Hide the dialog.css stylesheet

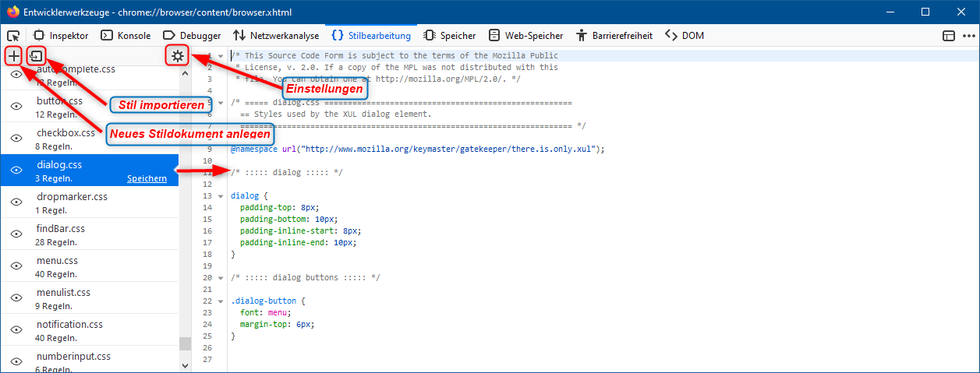pyautogui.click(x=16, y=171)
